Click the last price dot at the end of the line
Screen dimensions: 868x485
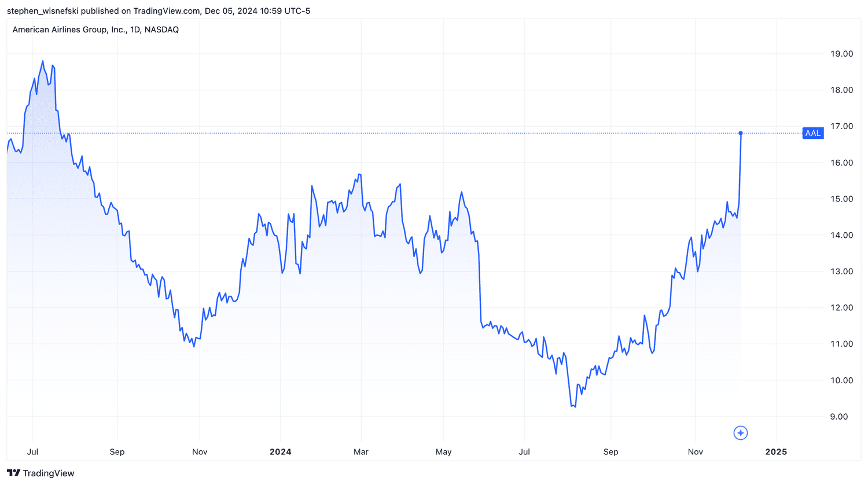741,133
